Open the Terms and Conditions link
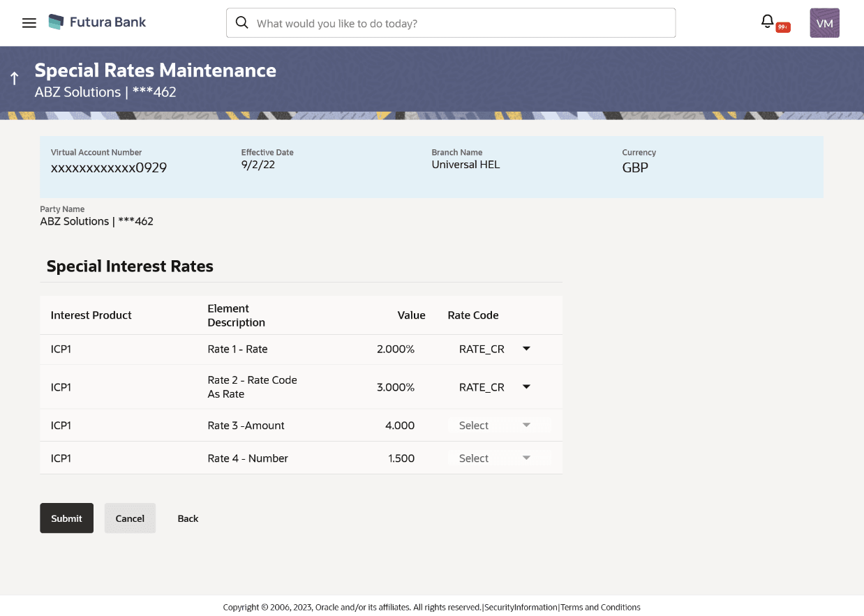This screenshot has height=616, width=864. (x=600, y=608)
